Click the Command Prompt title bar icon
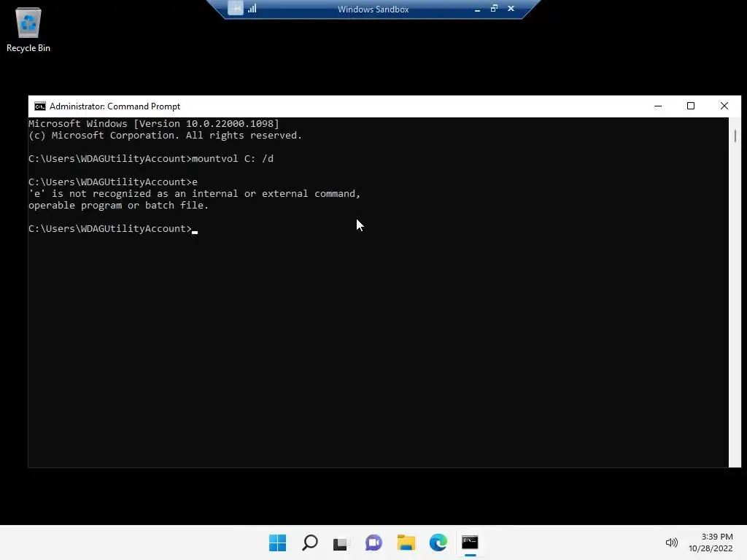The image size is (747, 560). tap(40, 106)
